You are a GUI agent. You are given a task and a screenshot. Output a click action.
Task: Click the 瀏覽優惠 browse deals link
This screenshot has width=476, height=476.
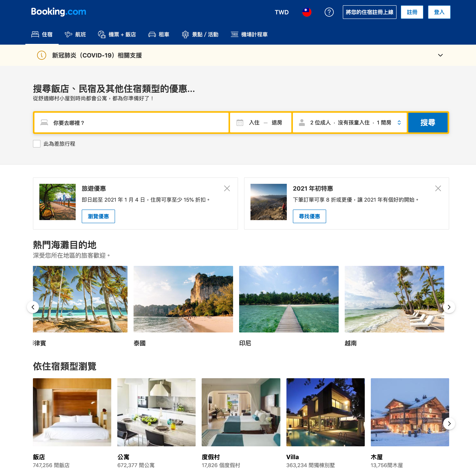[x=98, y=216]
